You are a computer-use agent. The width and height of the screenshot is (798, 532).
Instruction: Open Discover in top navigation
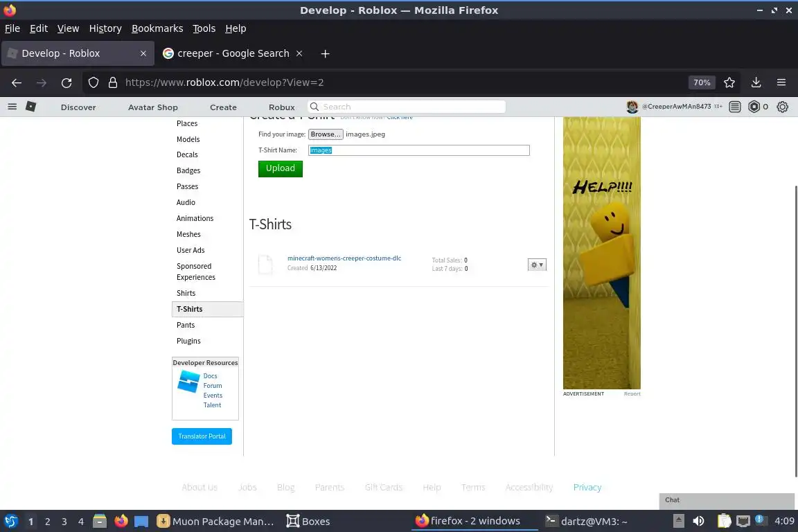[78, 107]
